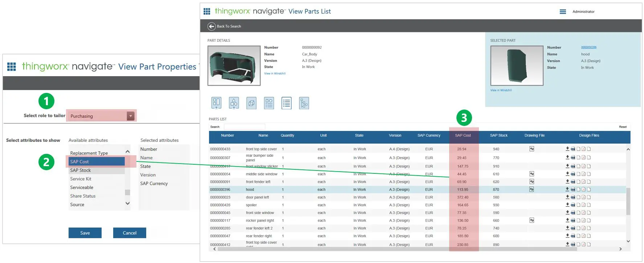Viewport: 644px width, 263px height.
Task: Click the Save button
Action: coord(85,233)
